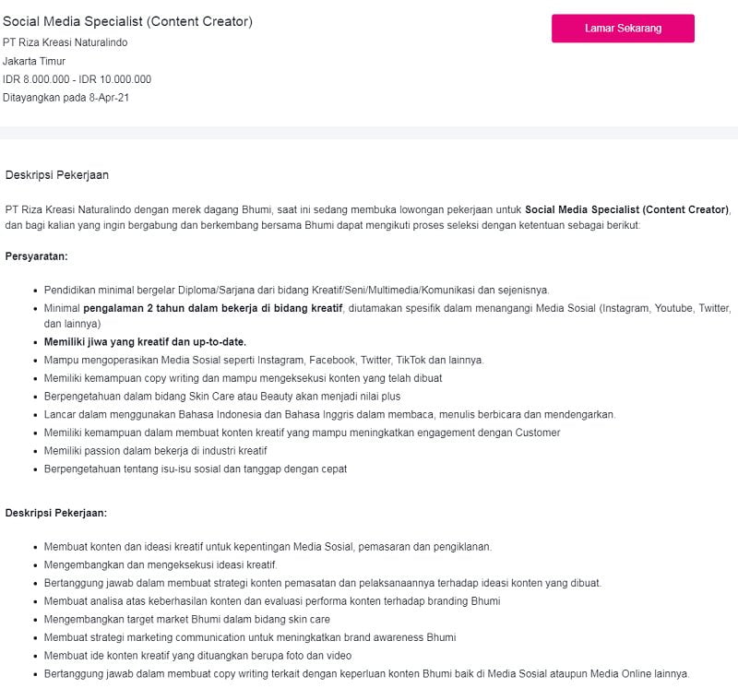Click the bold pengalaman 2 tahun requirement text

[213, 308]
